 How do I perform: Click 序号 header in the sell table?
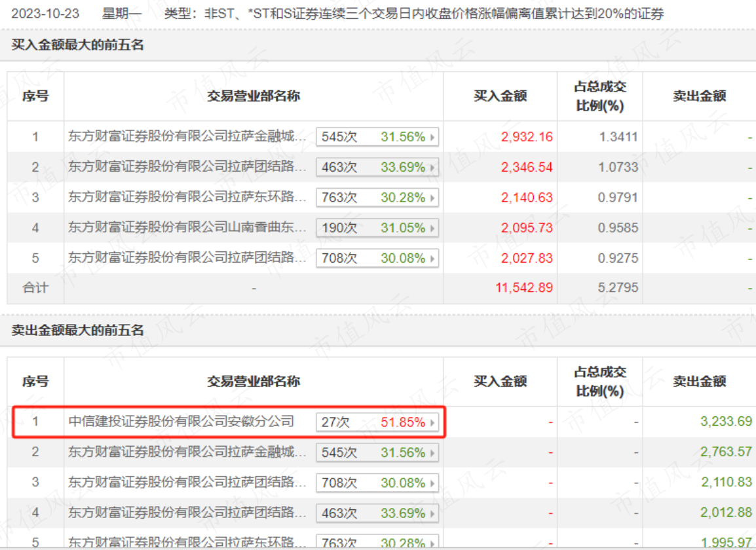(35, 381)
